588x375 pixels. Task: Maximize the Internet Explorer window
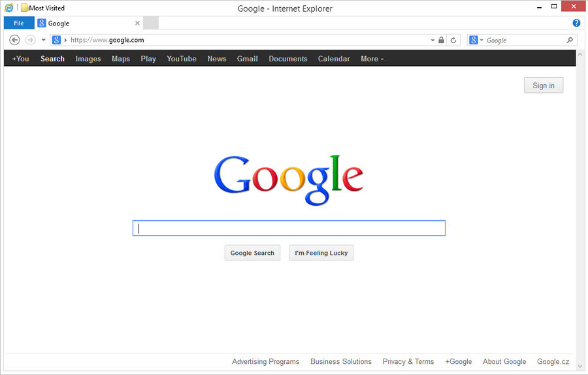pos(554,7)
